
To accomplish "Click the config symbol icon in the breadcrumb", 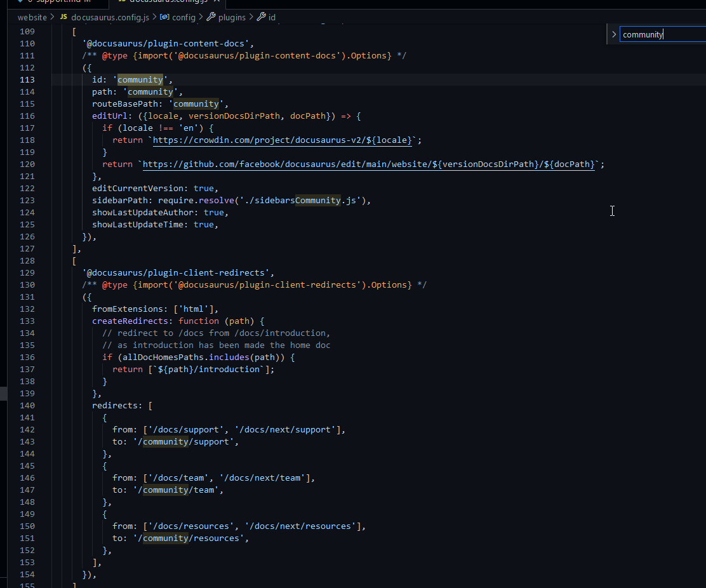I will [x=165, y=17].
